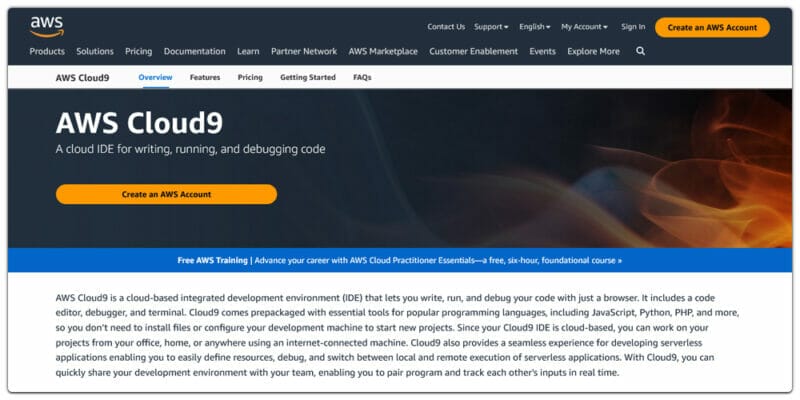Viewport: 800px width, 400px height.
Task: Open the Solutions menu
Action: (x=95, y=52)
